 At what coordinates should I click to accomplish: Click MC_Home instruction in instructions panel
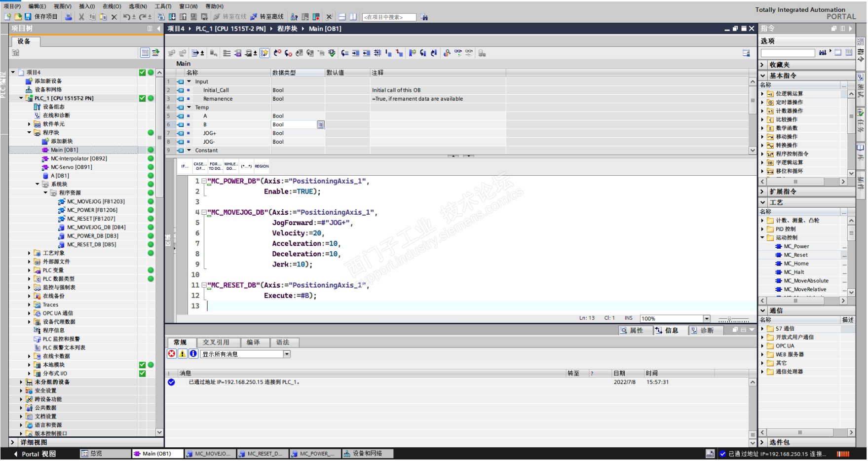796,264
